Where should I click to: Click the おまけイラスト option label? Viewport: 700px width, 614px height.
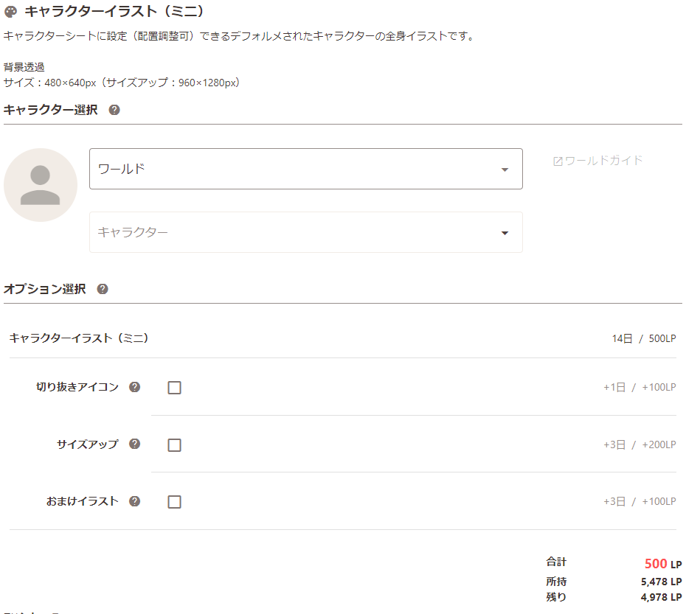pyautogui.click(x=83, y=501)
